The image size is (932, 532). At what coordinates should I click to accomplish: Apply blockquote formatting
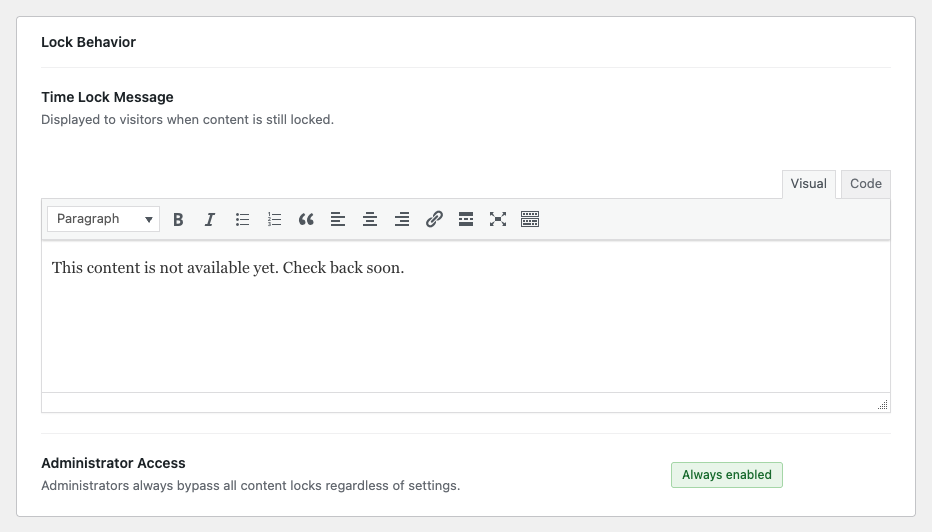click(x=306, y=219)
